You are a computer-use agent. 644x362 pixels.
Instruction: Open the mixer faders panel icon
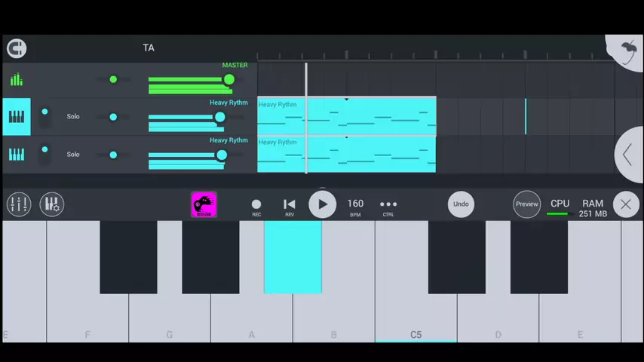coord(19,204)
